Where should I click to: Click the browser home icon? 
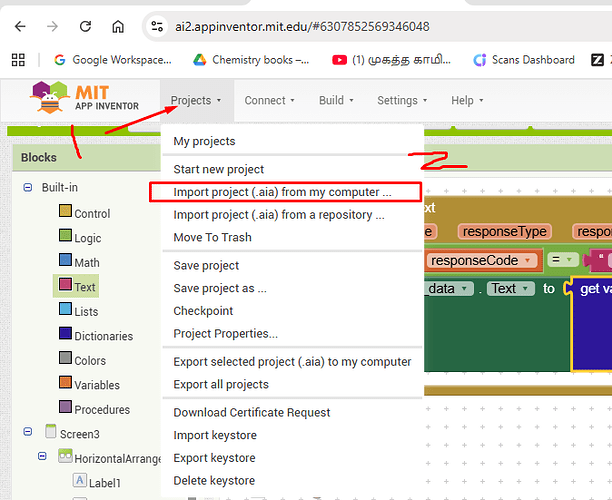click(x=118, y=26)
